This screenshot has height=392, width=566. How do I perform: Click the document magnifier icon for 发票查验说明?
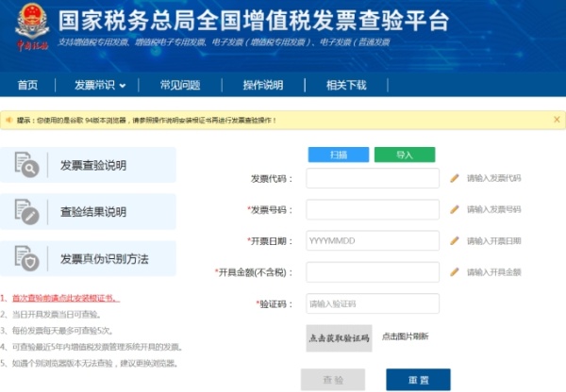(26, 165)
